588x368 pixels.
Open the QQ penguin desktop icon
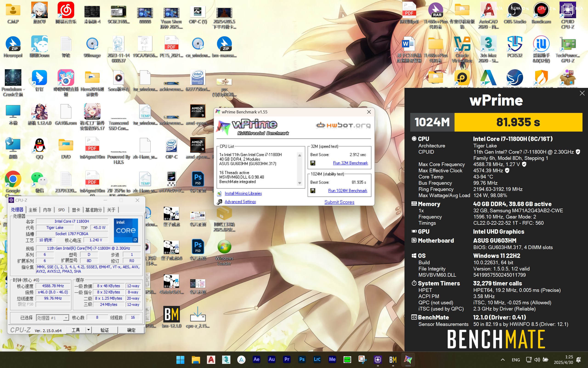tap(39, 148)
